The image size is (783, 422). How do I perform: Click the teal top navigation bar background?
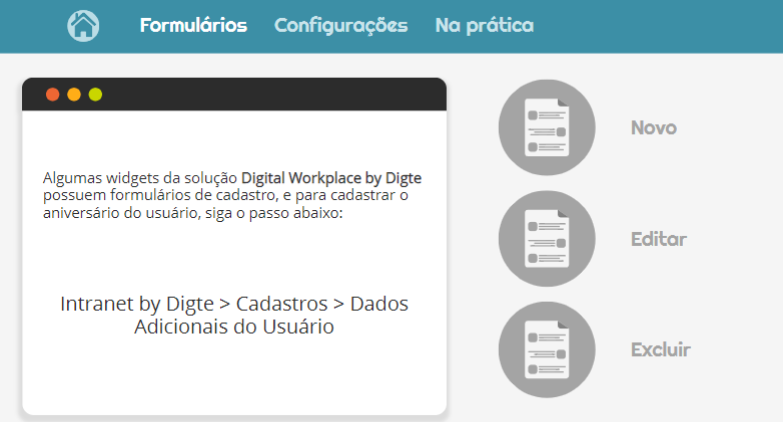tap(649, 26)
